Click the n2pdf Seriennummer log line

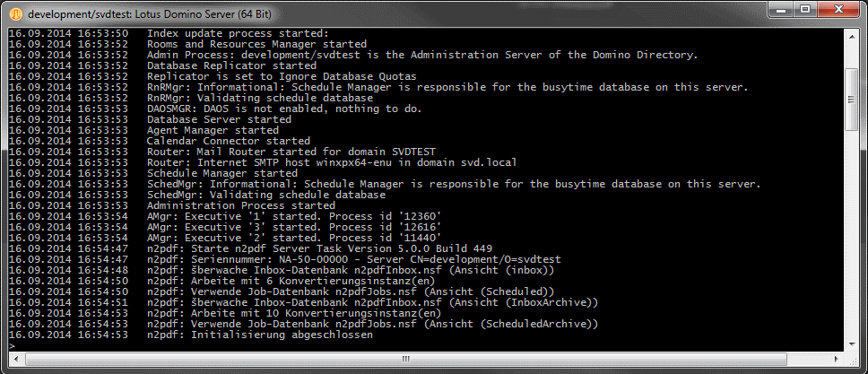point(354,260)
